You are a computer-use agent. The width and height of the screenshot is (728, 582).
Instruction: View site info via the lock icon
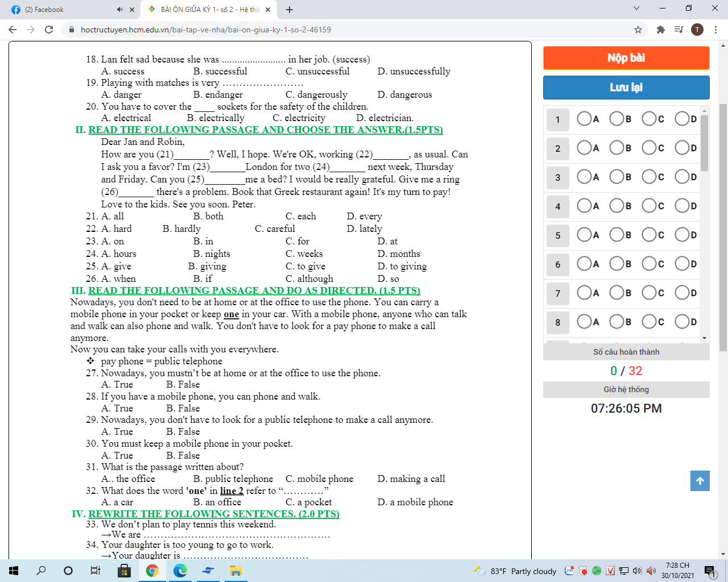[71, 30]
